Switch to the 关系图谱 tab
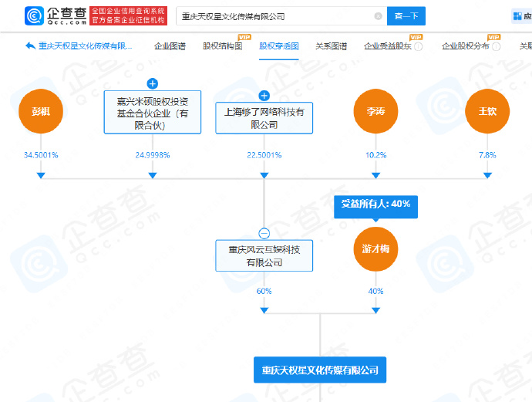The width and height of the screenshot is (532, 402). (331, 46)
